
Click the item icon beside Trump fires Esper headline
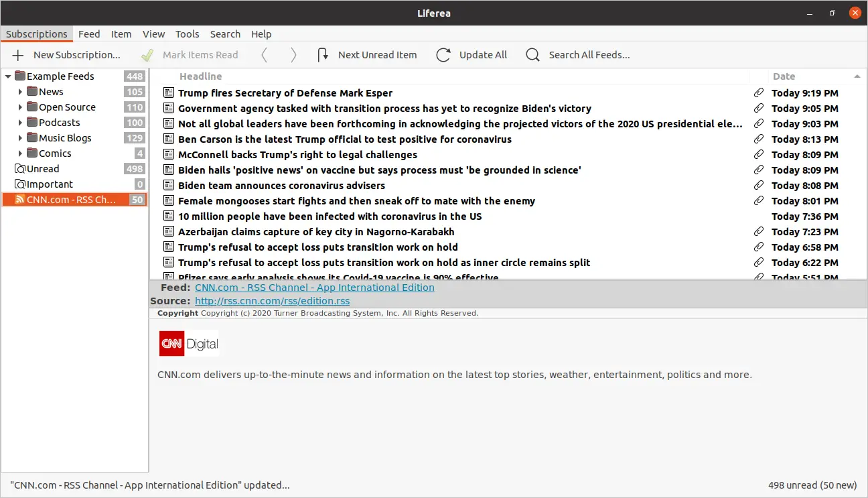[x=169, y=93]
